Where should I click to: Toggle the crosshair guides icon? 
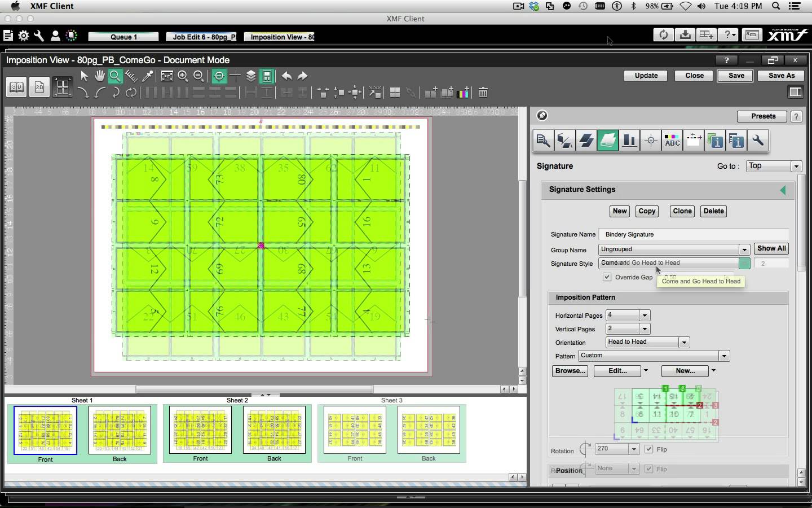click(x=235, y=76)
